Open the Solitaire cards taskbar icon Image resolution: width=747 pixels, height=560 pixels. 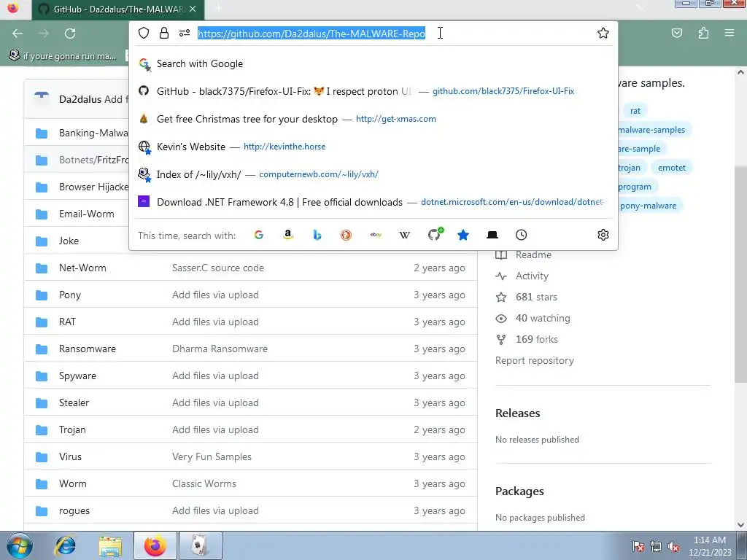[200, 545]
